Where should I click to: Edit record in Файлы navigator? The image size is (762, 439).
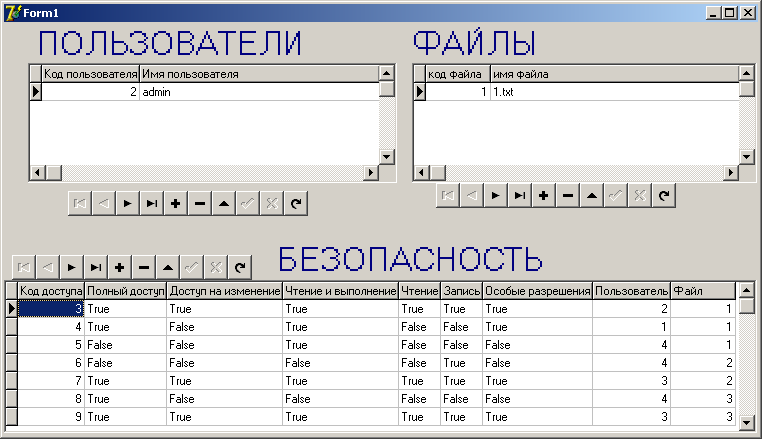[592, 195]
